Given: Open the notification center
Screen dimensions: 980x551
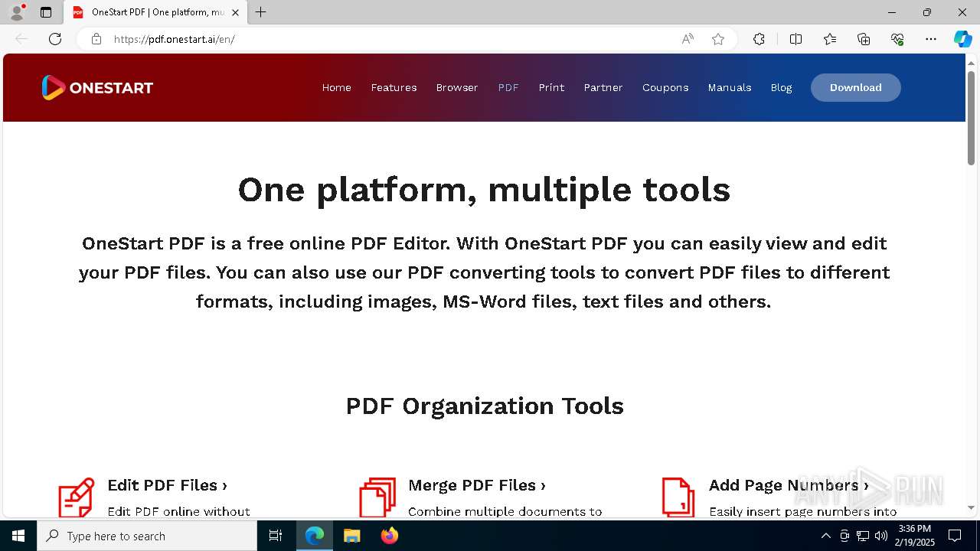Looking at the screenshot, I should point(955,536).
